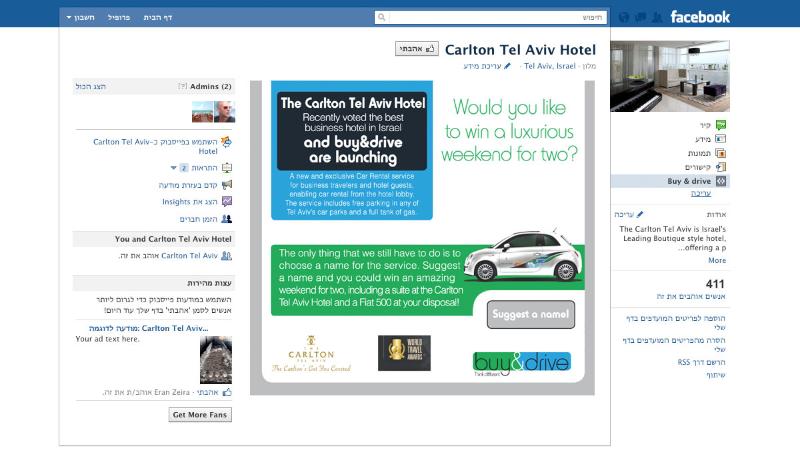This screenshot has width=800, height=450.
Task: Open the Facebook notifications globe icon
Action: click(x=623, y=17)
